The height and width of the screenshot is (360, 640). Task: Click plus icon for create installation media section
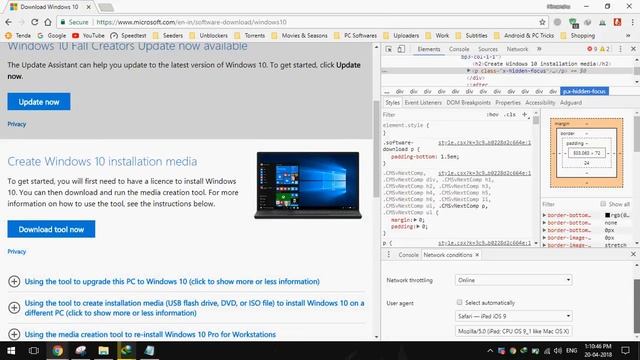pos(14,308)
